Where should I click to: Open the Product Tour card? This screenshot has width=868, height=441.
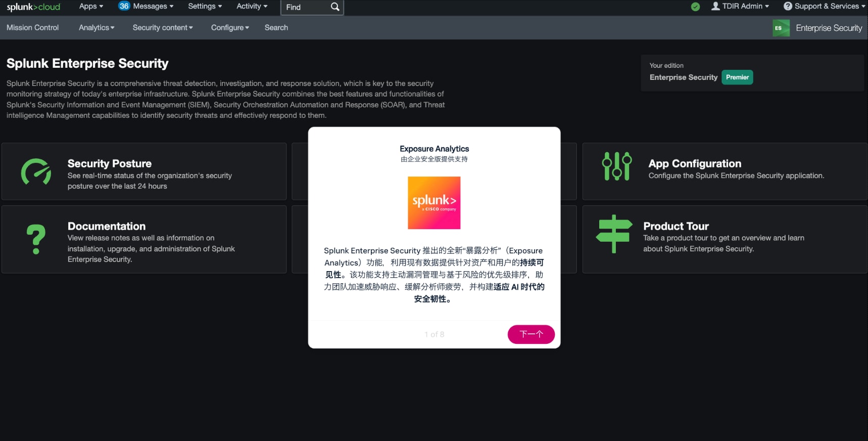pyautogui.click(x=725, y=239)
